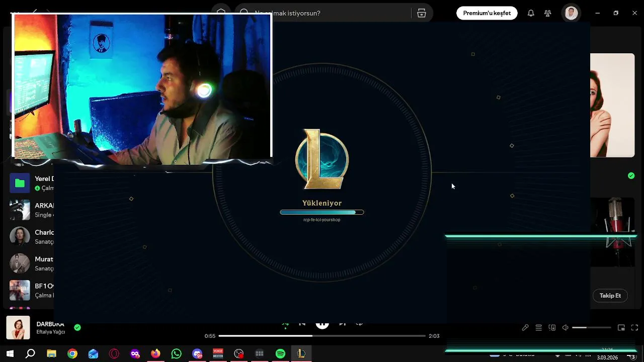Screen dimensions: 644x362
Task: Mute Spotify with the volume icon
Action: [565, 328]
